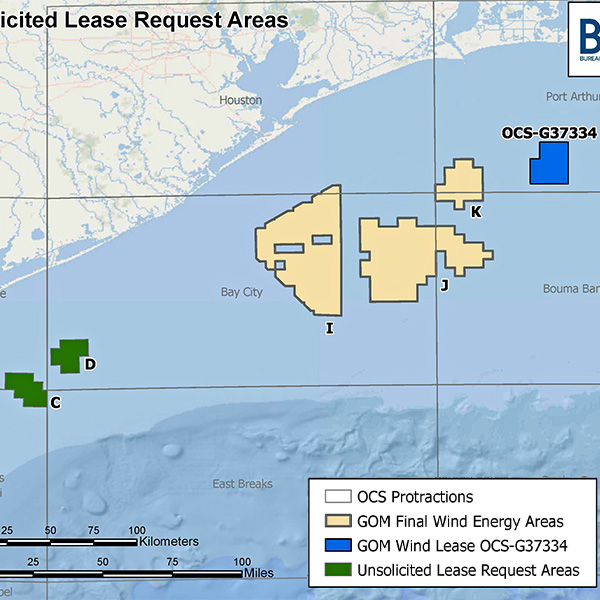Select green lease request area D
The width and height of the screenshot is (600, 600).
(x=69, y=355)
